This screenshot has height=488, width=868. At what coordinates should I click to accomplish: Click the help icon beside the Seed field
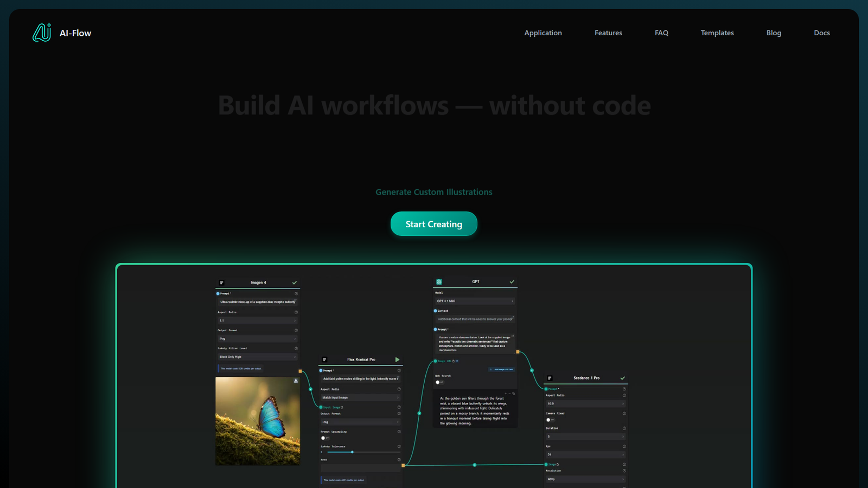(x=399, y=459)
